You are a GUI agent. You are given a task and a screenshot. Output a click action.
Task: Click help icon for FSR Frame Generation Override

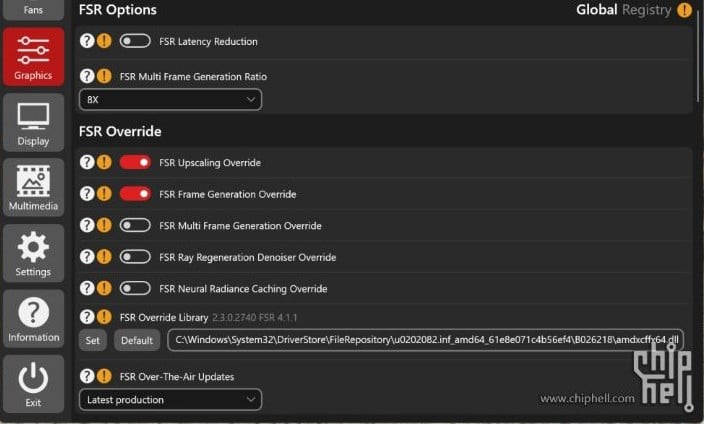coord(87,194)
